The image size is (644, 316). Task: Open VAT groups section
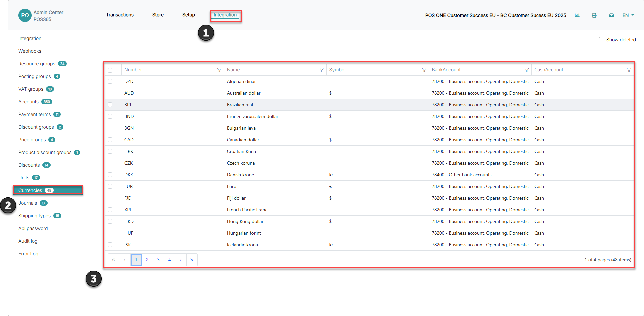click(36, 89)
